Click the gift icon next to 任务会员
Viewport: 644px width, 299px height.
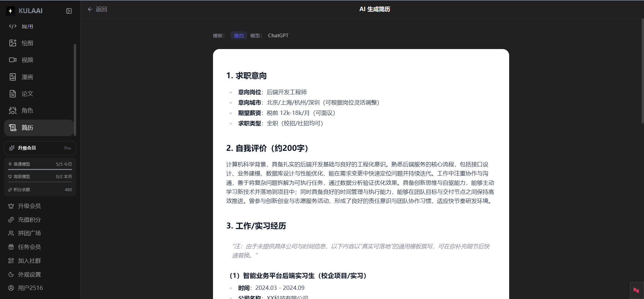(11, 247)
